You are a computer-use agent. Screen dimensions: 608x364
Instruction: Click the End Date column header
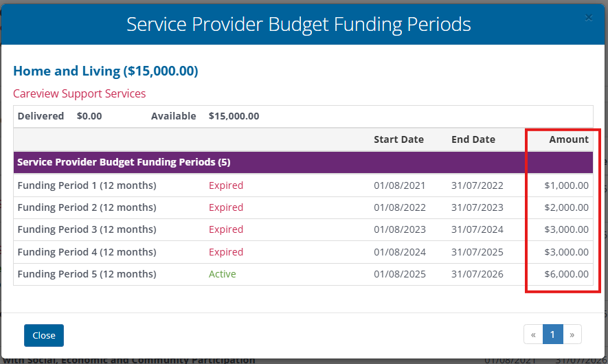pos(473,139)
